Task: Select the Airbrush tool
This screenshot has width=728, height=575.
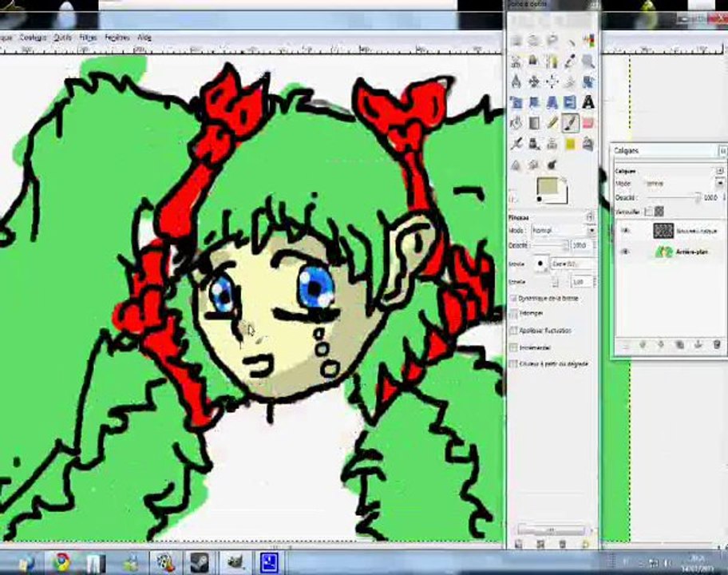Action: [x=516, y=144]
